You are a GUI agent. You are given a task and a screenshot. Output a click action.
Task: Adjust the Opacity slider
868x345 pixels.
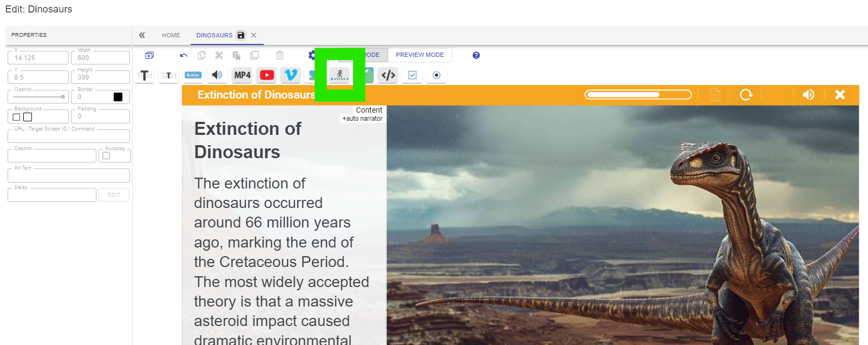(38, 97)
